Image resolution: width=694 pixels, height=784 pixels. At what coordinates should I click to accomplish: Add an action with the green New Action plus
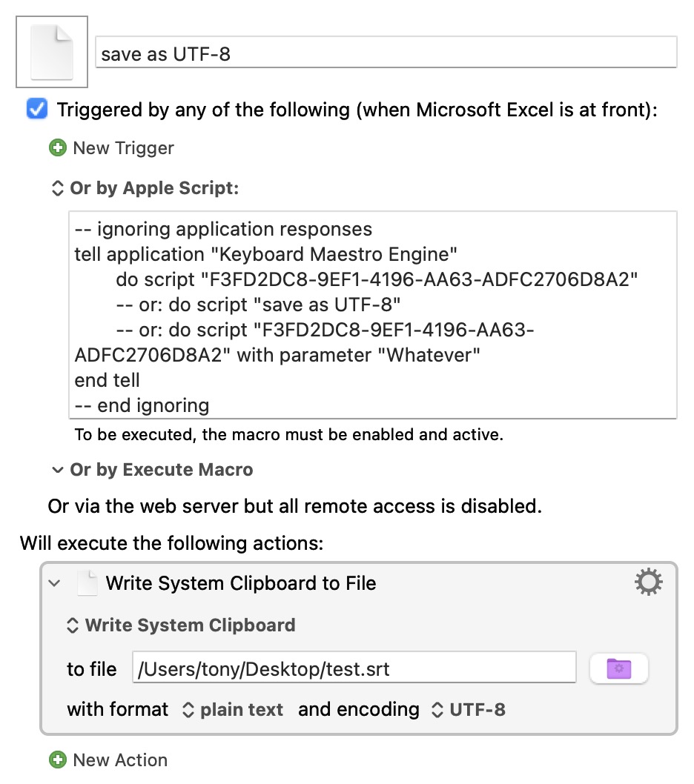pos(57,760)
